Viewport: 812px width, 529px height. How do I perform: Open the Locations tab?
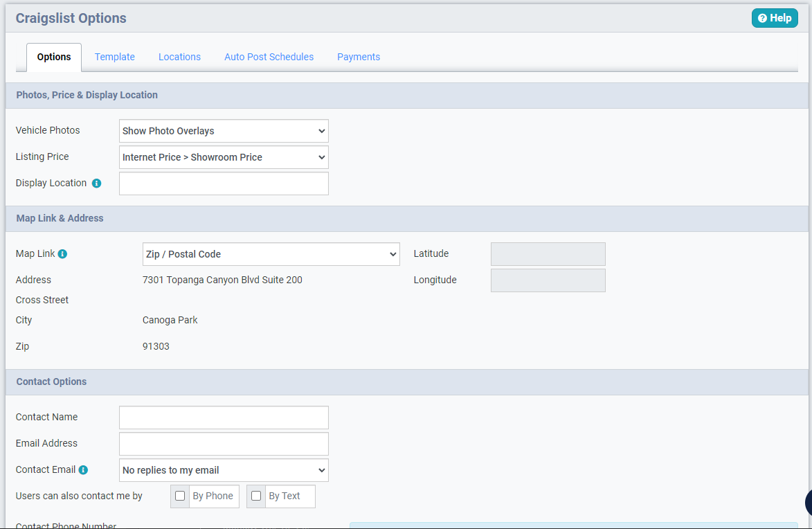179,57
